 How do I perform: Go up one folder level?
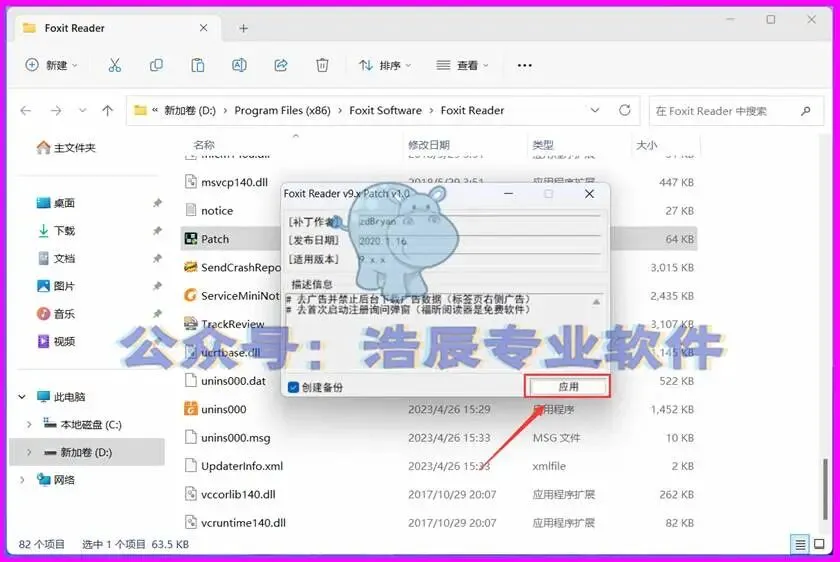[x=108, y=111]
